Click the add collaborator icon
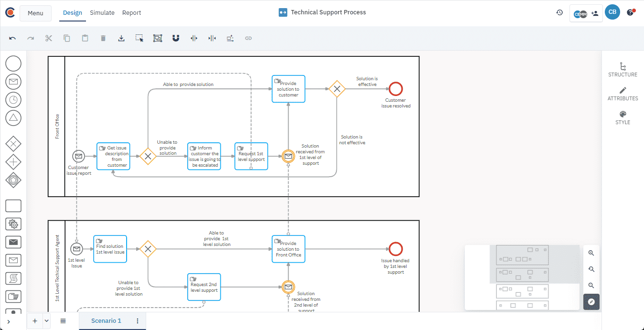The width and height of the screenshot is (644, 330). tap(595, 13)
